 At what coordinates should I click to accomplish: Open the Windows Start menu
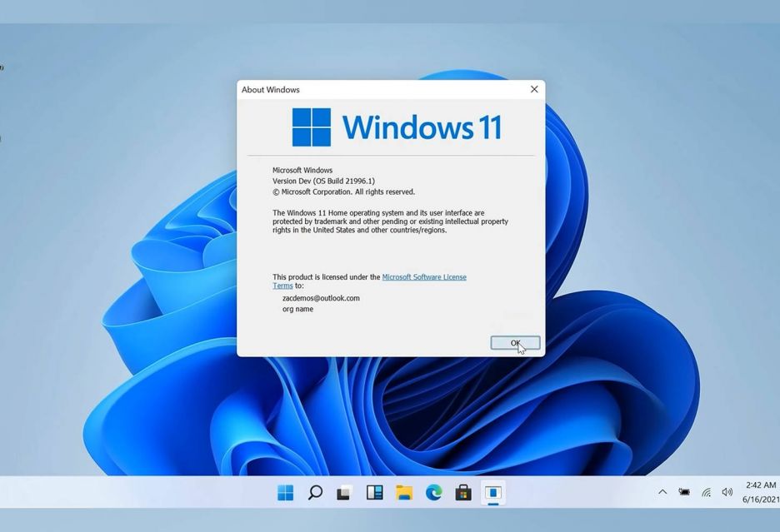pyautogui.click(x=285, y=493)
